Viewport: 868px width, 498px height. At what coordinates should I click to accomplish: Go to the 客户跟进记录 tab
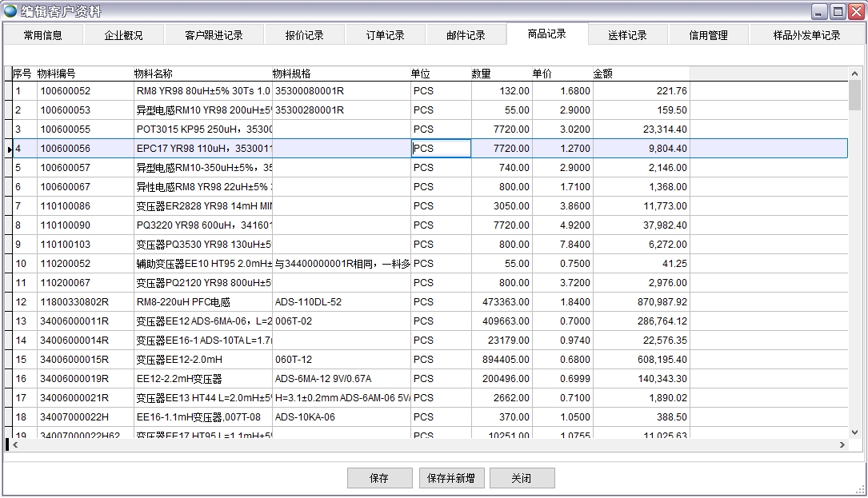[214, 35]
